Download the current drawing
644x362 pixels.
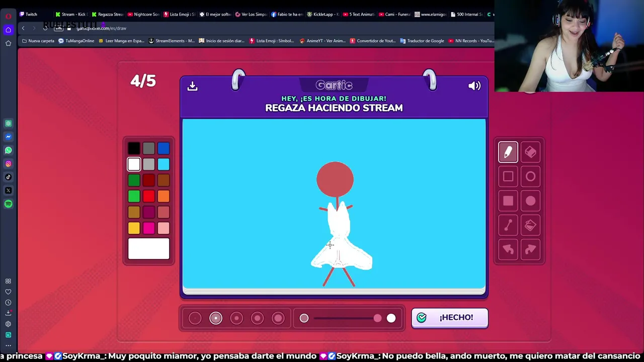click(x=192, y=86)
